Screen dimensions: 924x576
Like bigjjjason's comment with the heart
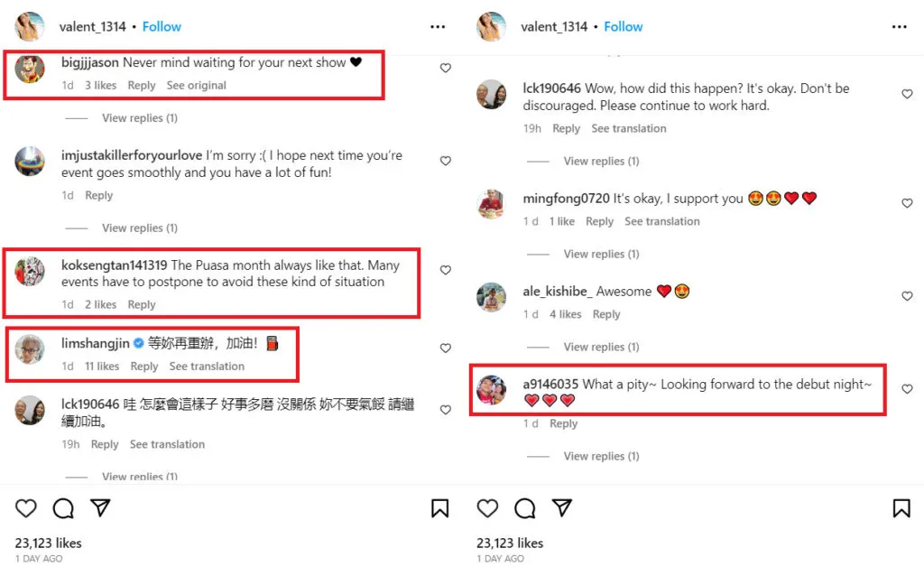click(x=445, y=68)
